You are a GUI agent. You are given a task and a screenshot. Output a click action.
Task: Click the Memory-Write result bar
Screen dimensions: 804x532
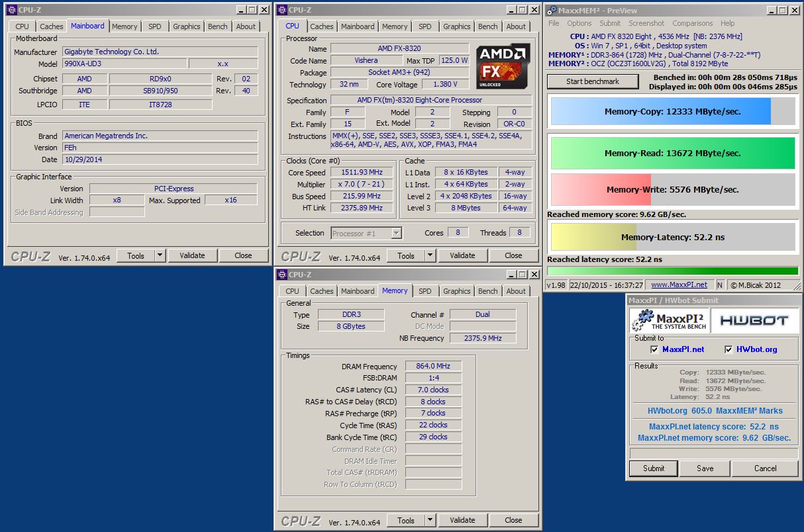point(673,189)
